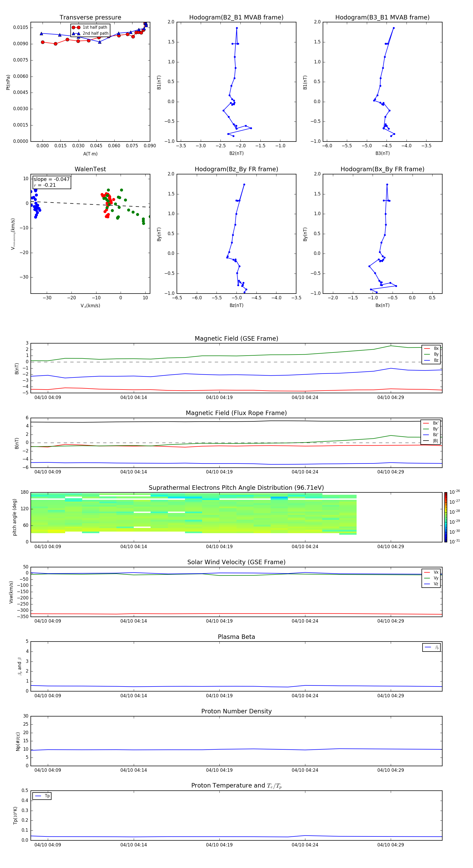Click 'A(T·m)' x-axis label
This screenshot has width=473, height=868.
tap(90, 154)
